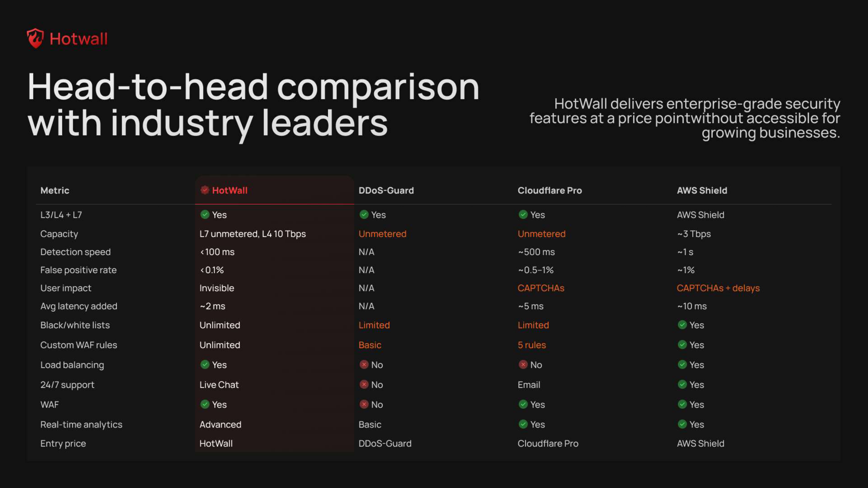868x488 pixels.
Task: Click the Unmetered label in the DDoS-Guard column
Action: [382, 234]
